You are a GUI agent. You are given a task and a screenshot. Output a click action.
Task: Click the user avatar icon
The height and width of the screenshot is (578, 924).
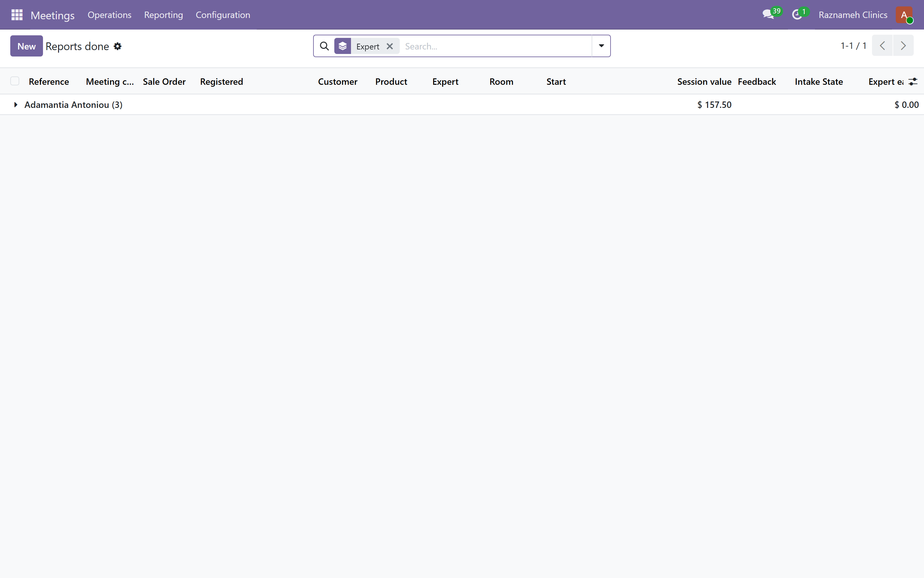tap(904, 15)
